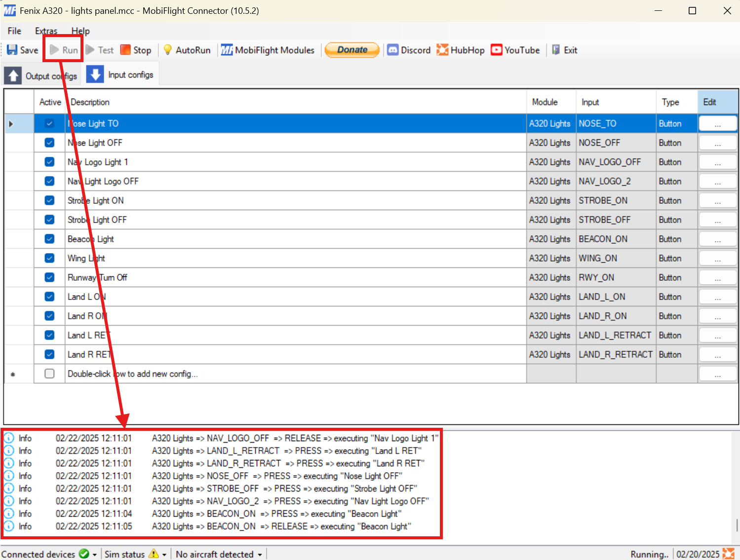Viewport: 740px width, 560px height.
Task: Click the Save toolbar icon
Action: (x=12, y=50)
